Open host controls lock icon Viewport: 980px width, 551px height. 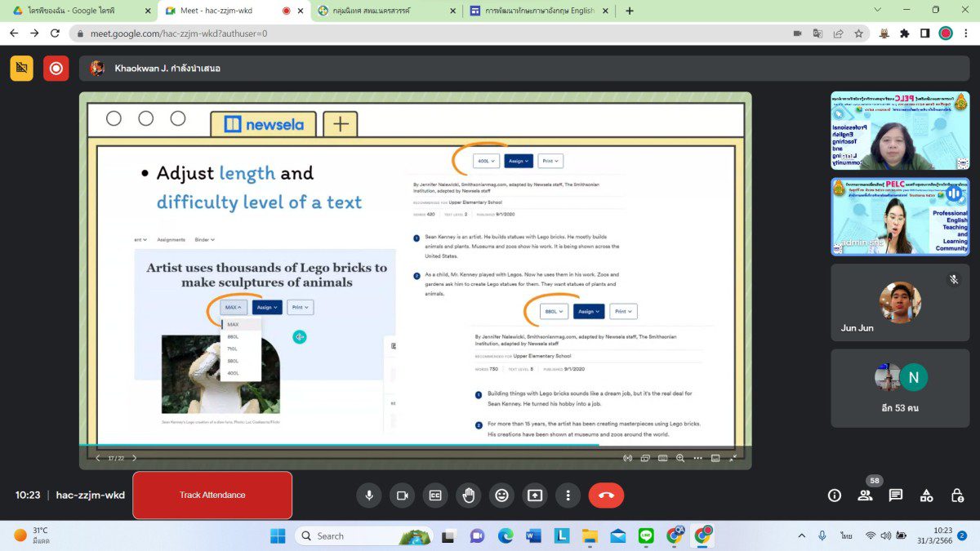tap(957, 495)
